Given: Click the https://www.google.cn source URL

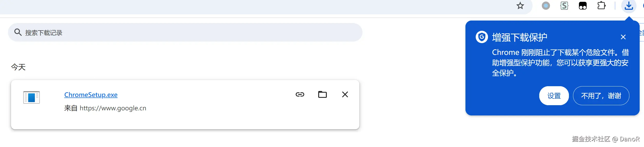Looking at the screenshot, I should click(x=113, y=108).
